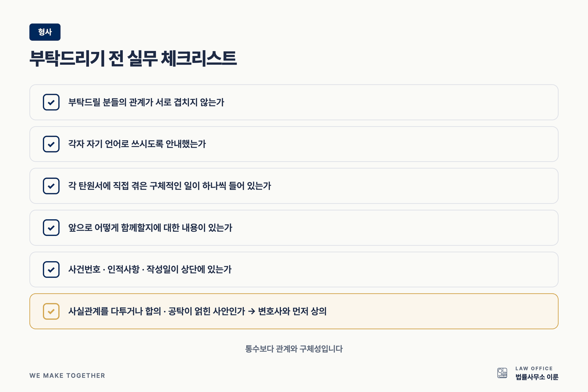
Task: Toggle the 사건번호 · 인적사항 · 작성일 checkbox
Action: [51, 269]
